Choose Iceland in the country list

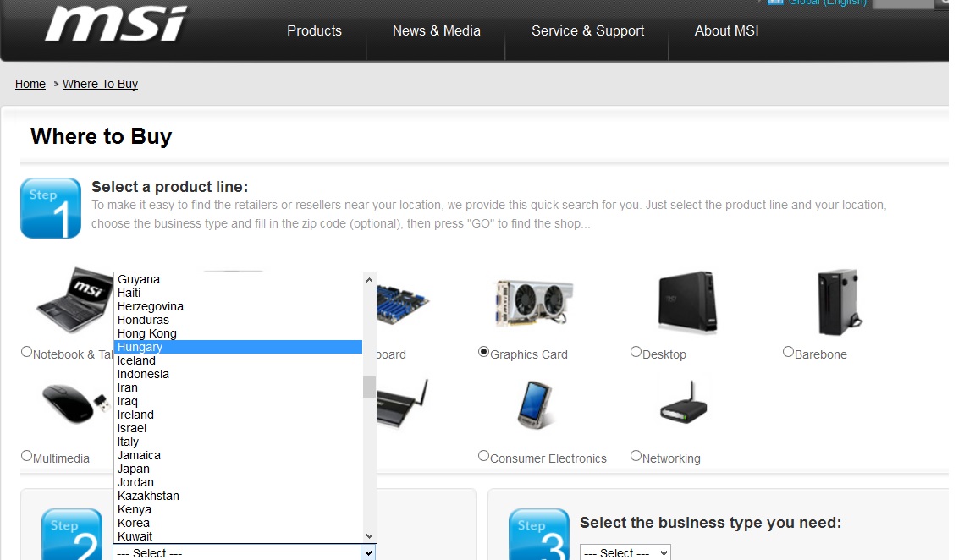(238, 360)
